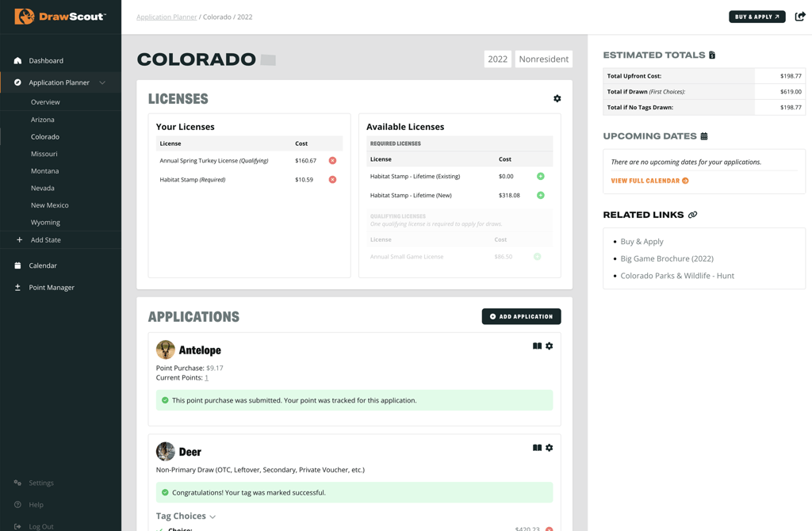Collapse the Application Planner chevron
Screen dimensions: 812x531
pos(102,82)
